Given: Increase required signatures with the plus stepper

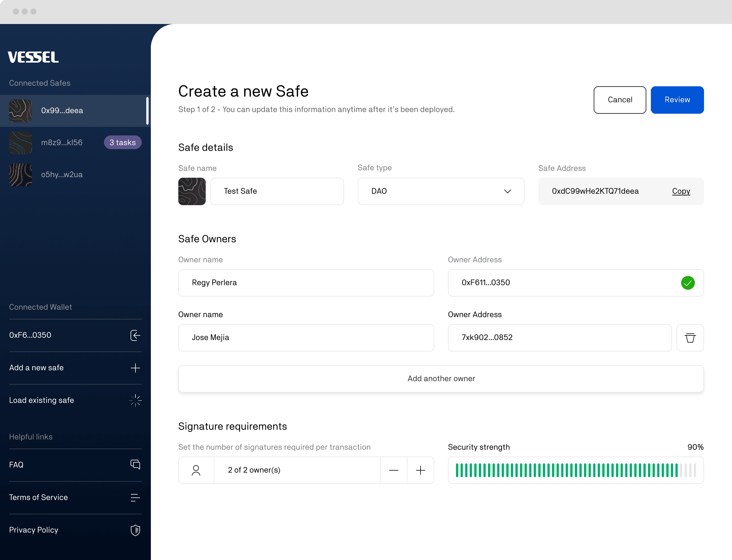Looking at the screenshot, I should point(420,470).
